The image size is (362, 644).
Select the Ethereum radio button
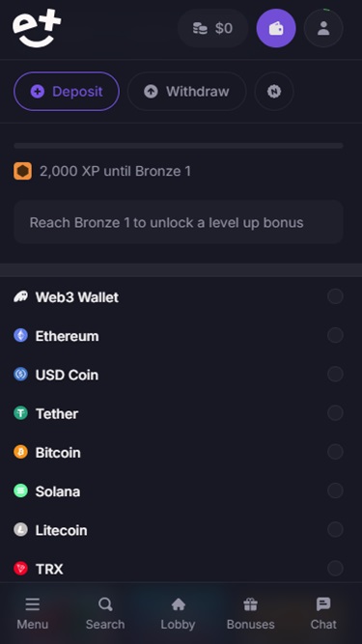click(335, 335)
